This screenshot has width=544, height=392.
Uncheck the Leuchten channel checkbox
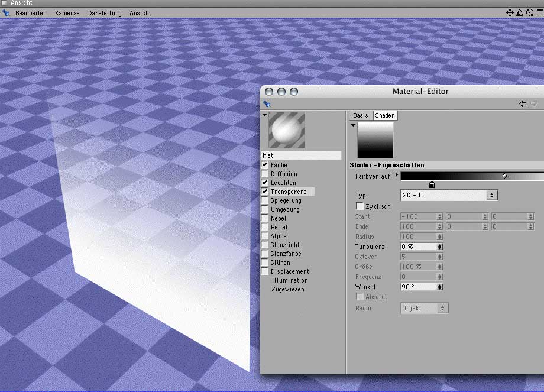[x=265, y=183]
